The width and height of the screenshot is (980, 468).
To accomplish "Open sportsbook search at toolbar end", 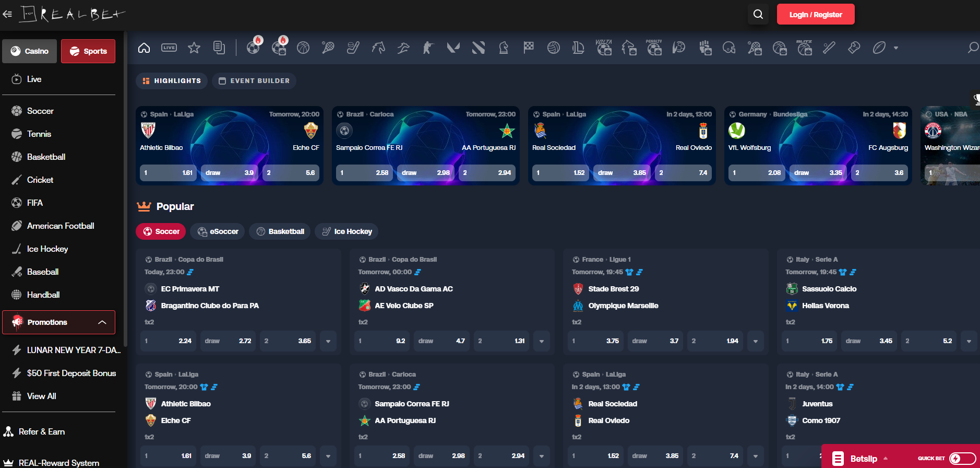I will 973,48.
